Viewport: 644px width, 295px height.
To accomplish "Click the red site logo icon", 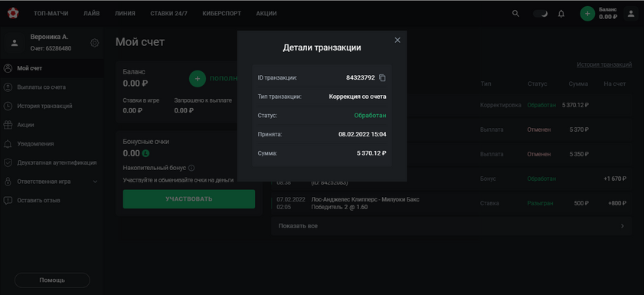I will click(x=13, y=13).
